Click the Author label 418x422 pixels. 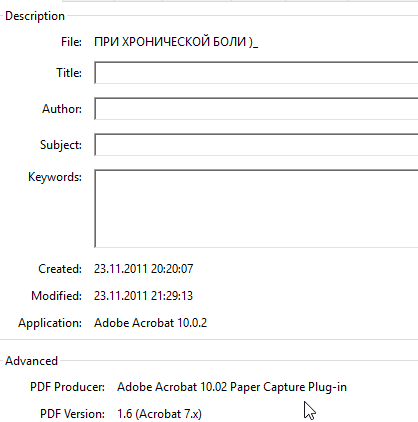click(62, 109)
